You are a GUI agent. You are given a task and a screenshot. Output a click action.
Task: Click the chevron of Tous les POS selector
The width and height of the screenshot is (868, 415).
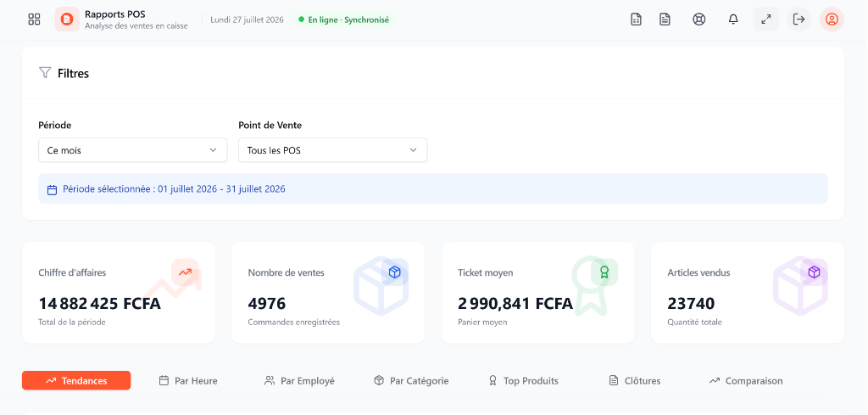coord(413,150)
